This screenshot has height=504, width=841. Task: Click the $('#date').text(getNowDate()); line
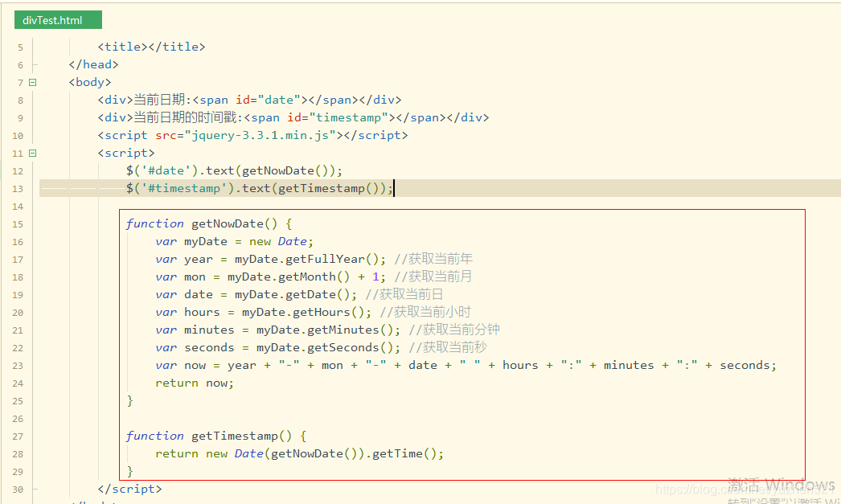[x=235, y=170]
